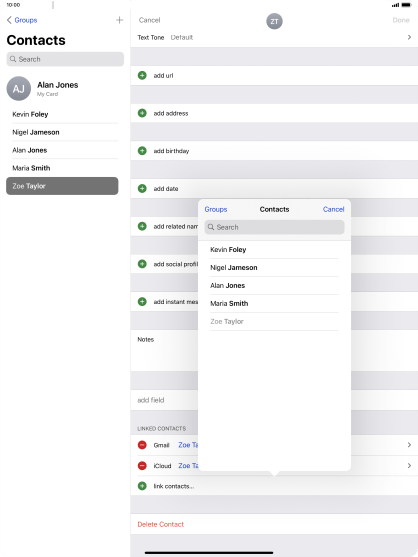Go back to Groups in the sidebar
418x557 pixels.
click(x=22, y=20)
